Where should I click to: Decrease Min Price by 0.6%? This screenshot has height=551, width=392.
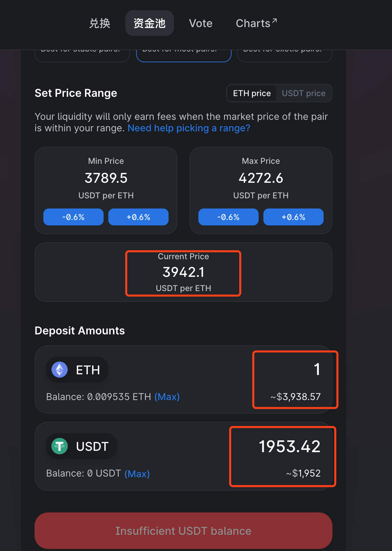point(73,217)
